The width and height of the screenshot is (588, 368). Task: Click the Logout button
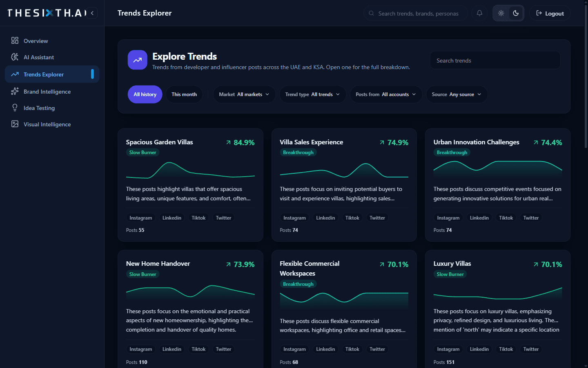point(550,13)
